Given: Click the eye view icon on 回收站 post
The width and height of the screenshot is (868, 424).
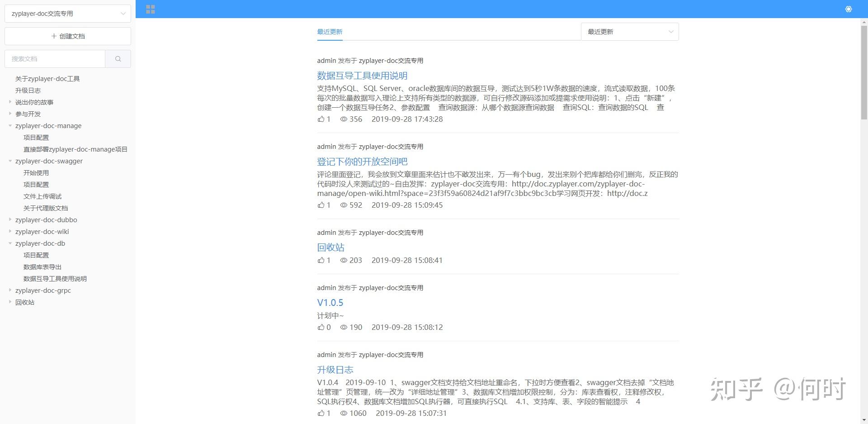Looking at the screenshot, I should 343,260.
